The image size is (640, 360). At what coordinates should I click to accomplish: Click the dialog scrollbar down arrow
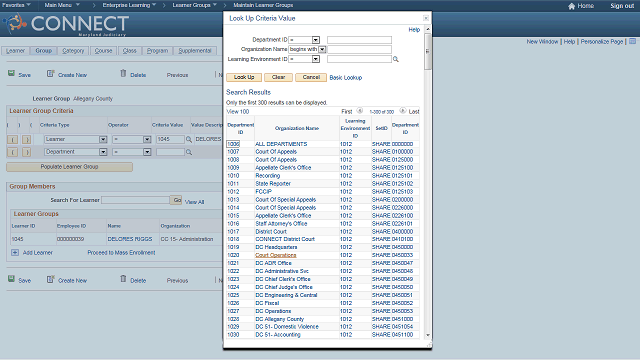click(x=428, y=335)
